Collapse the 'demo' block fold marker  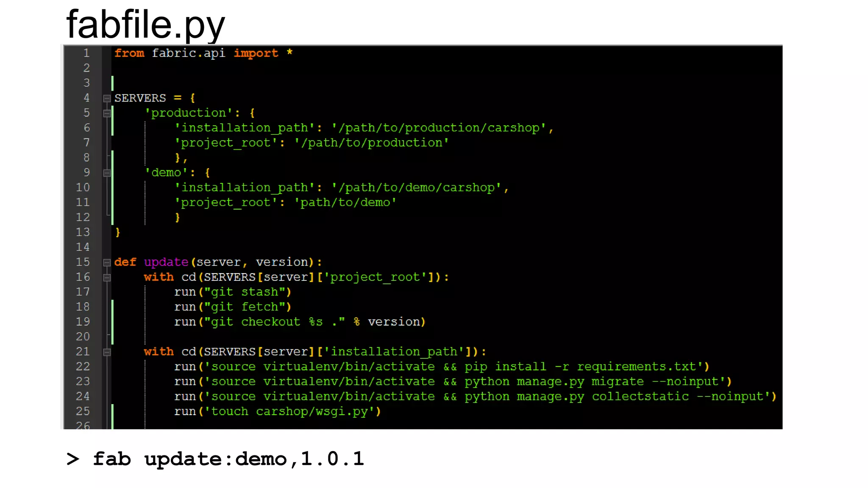(x=107, y=173)
